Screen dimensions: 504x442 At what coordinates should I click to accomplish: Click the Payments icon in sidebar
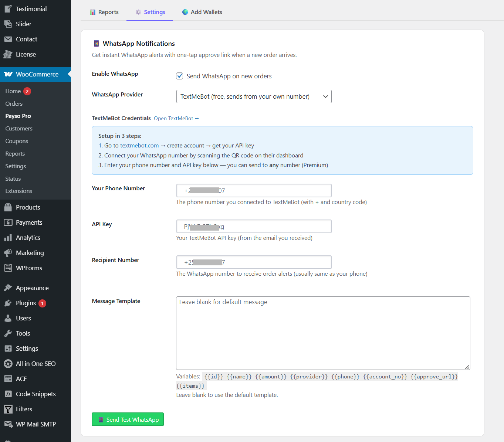8,222
